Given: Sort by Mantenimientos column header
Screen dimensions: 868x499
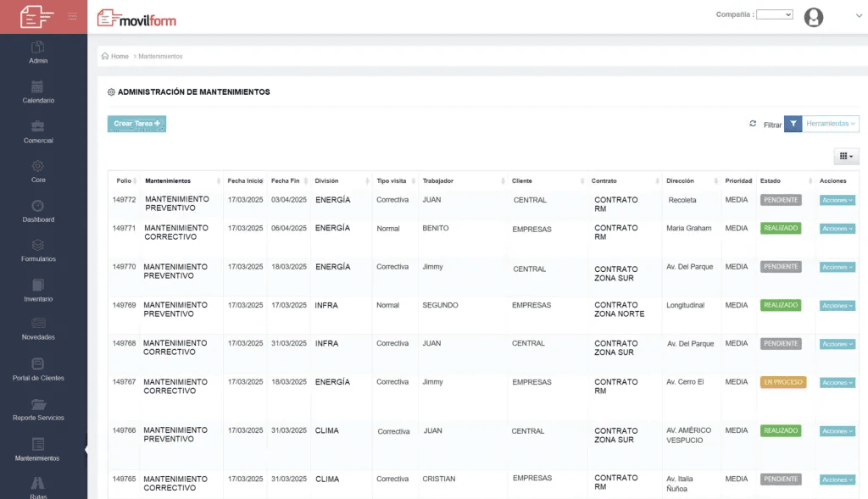Looking at the screenshot, I should (x=181, y=181).
